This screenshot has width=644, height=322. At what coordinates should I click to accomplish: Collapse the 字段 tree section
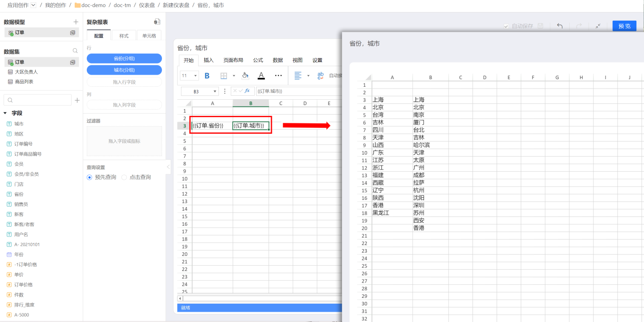pos(5,113)
